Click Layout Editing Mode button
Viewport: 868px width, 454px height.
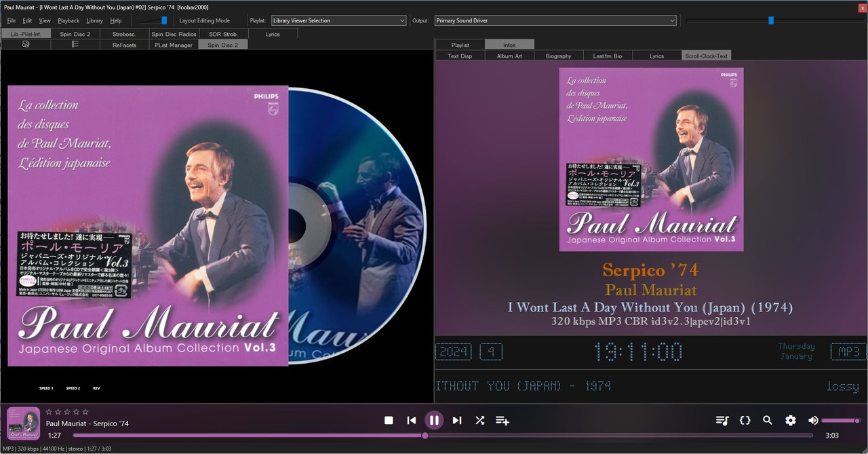point(204,20)
